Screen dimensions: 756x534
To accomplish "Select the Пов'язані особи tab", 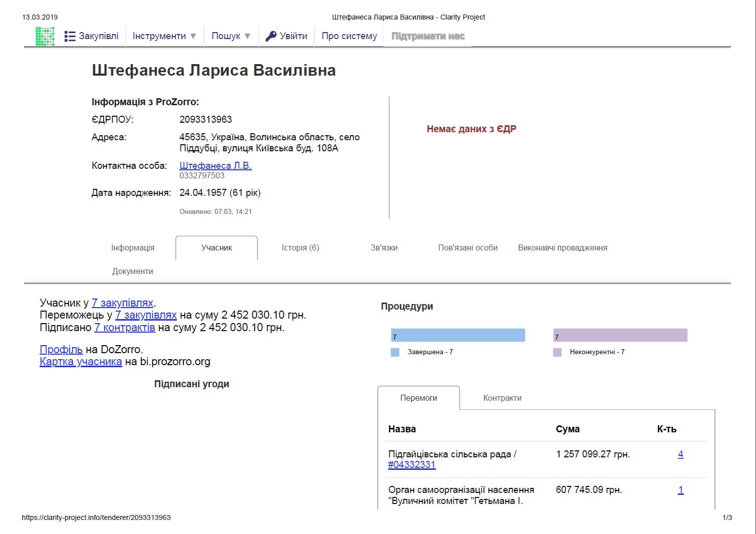I will (467, 247).
